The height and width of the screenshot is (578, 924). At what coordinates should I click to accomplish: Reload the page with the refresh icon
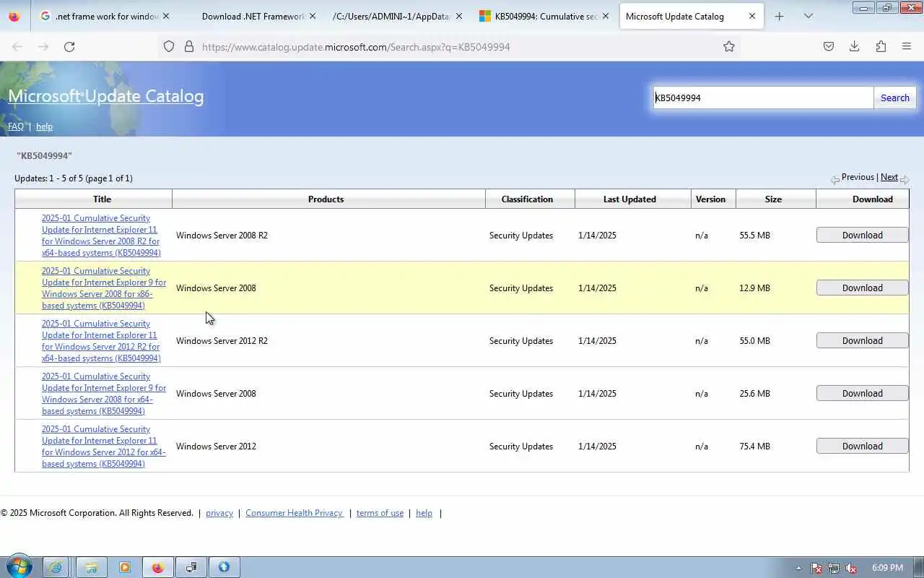click(69, 46)
